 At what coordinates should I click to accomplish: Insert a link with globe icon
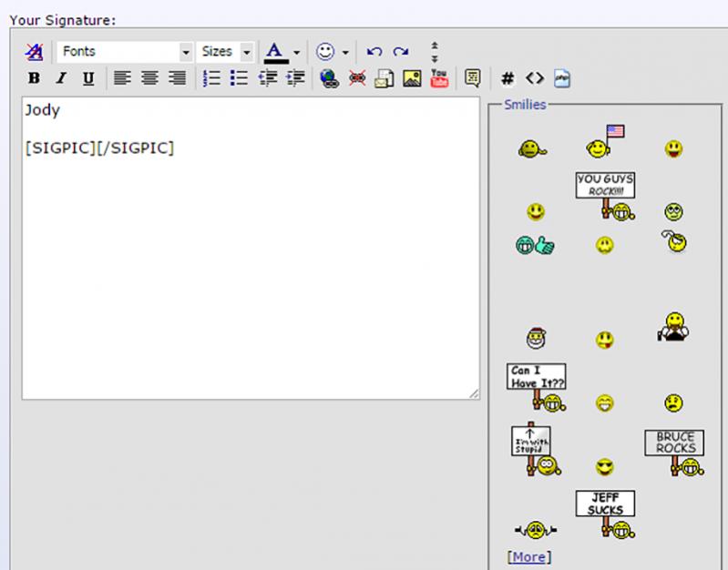click(x=330, y=78)
